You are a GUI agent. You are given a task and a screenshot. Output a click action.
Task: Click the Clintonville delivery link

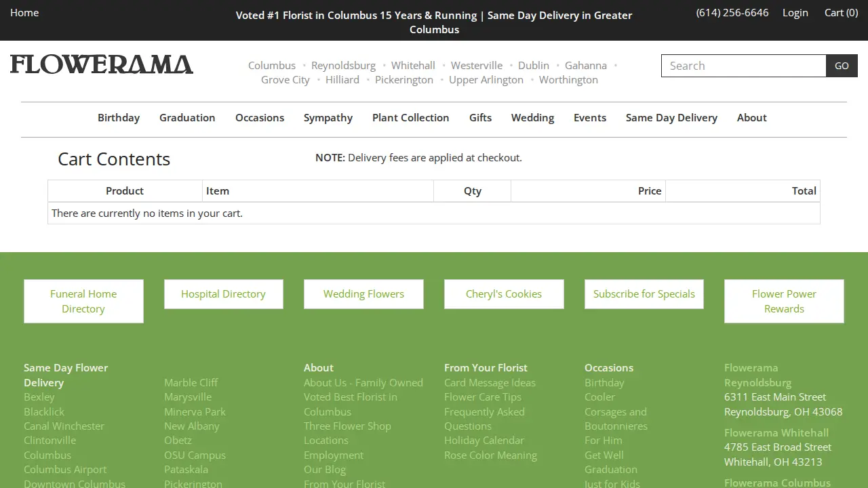click(50, 441)
